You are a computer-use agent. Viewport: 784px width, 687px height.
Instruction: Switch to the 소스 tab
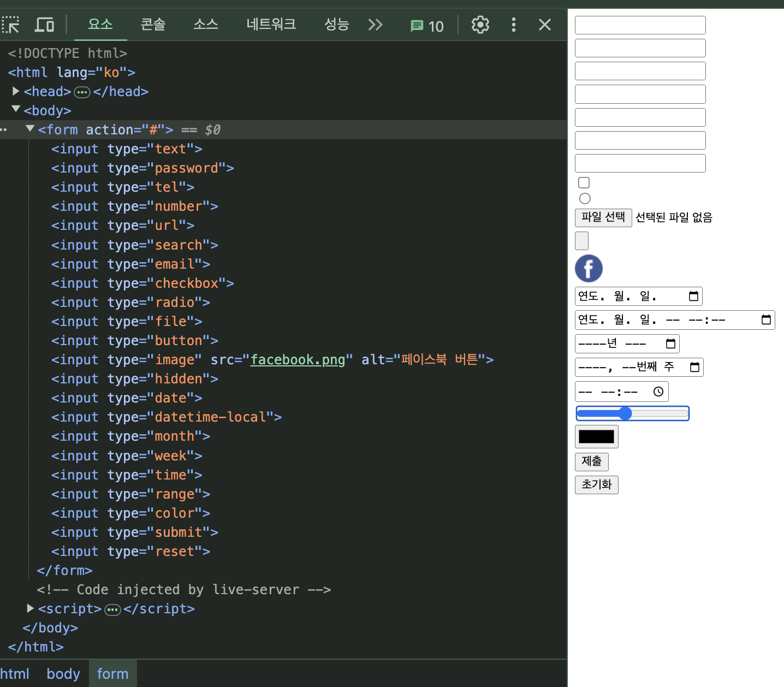(x=206, y=24)
